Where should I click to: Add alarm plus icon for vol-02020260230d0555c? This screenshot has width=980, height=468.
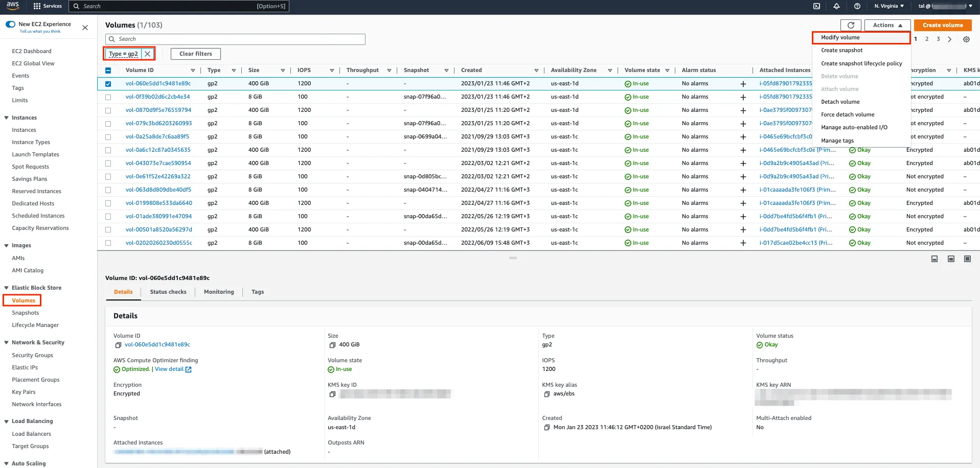[x=743, y=243]
